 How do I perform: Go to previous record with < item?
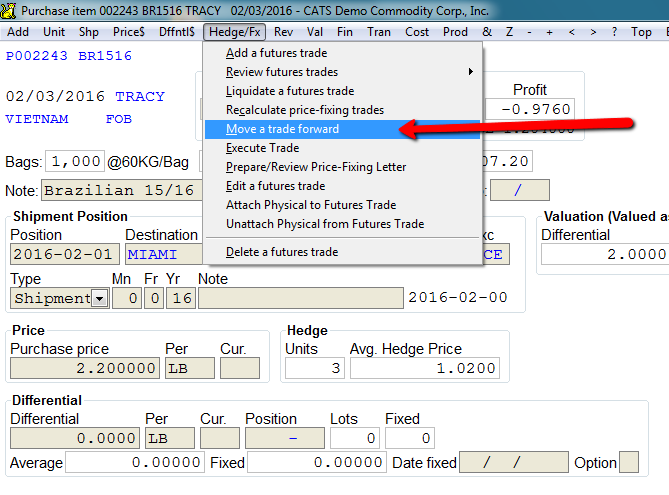pyautogui.click(x=572, y=32)
